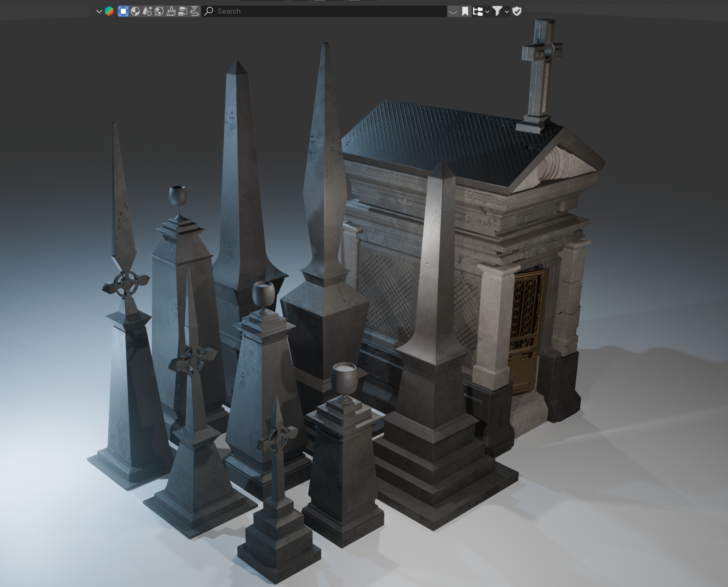Viewport: 728px width, 587px height.
Task: Select the Node group asset type
Action: (183, 11)
